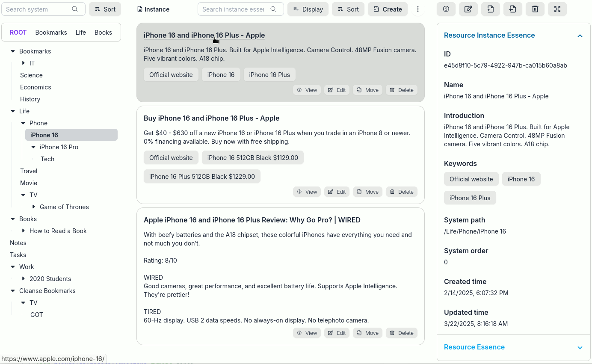Switch to the Bookmarks tab
This screenshot has height=364, width=592.
pyautogui.click(x=51, y=33)
